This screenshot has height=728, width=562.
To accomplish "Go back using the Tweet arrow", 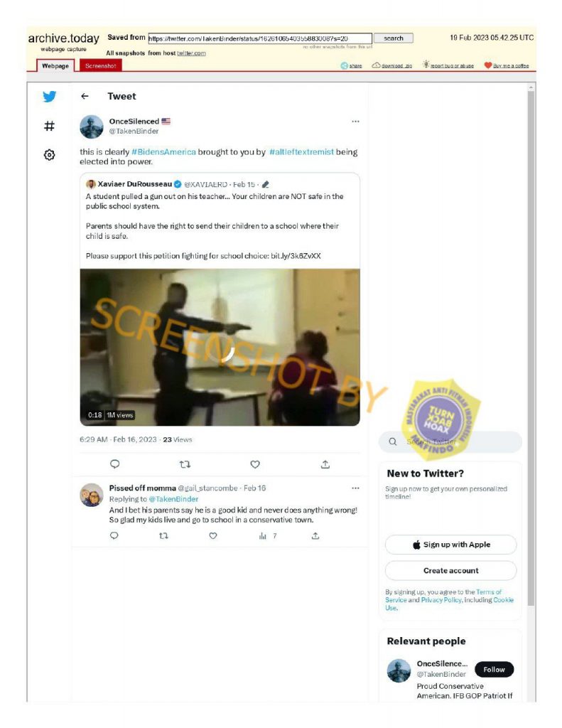I will point(85,96).
